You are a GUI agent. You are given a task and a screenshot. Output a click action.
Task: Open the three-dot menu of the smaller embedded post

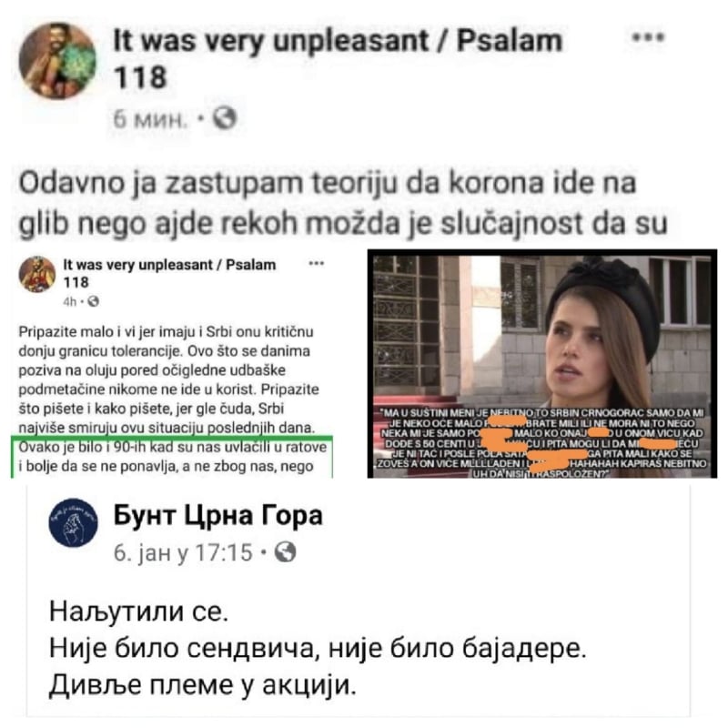(x=316, y=264)
